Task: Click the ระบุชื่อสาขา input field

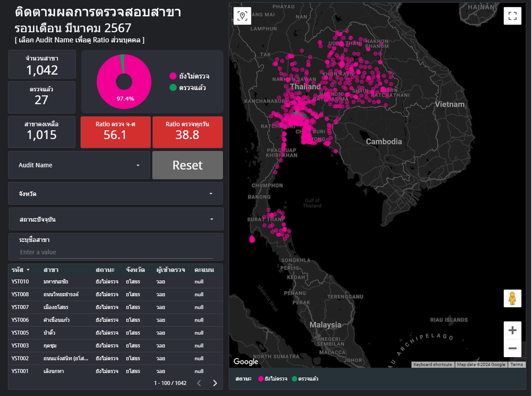Action: click(x=116, y=252)
